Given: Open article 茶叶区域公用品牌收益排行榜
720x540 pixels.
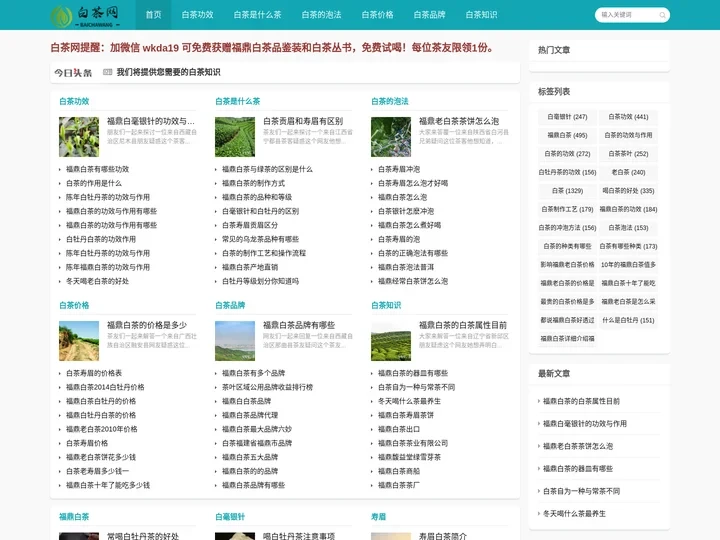Looking at the screenshot, I should click(x=267, y=387).
